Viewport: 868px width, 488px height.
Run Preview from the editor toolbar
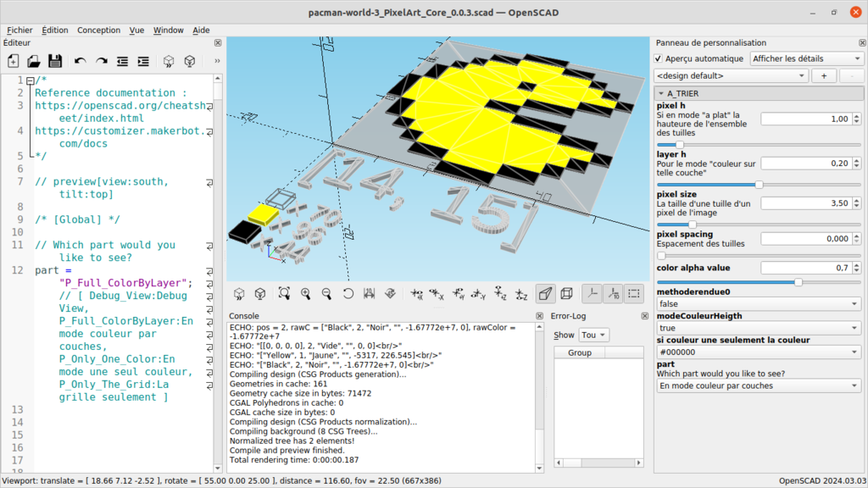click(169, 61)
